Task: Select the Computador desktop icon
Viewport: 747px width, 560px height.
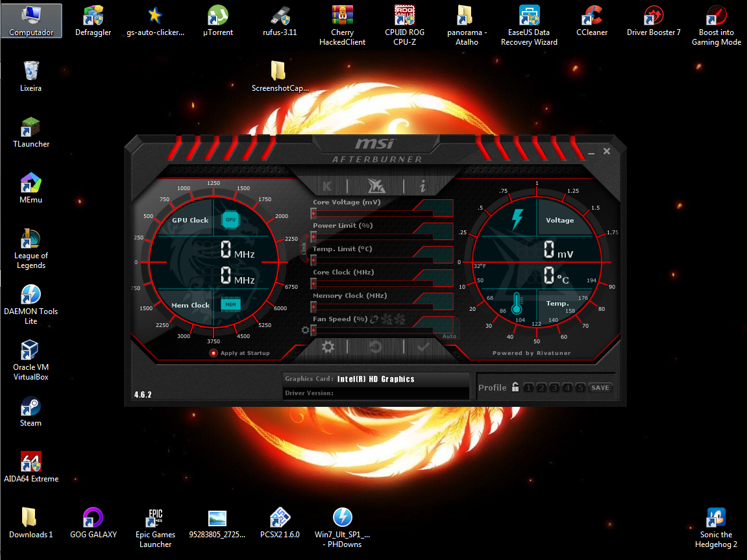Action: click(31, 21)
